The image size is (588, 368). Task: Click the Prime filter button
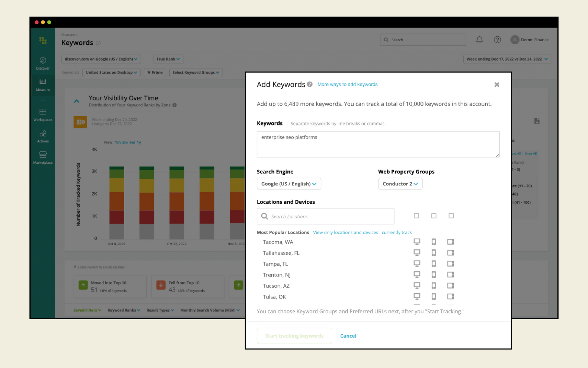pyautogui.click(x=155, y=73)
